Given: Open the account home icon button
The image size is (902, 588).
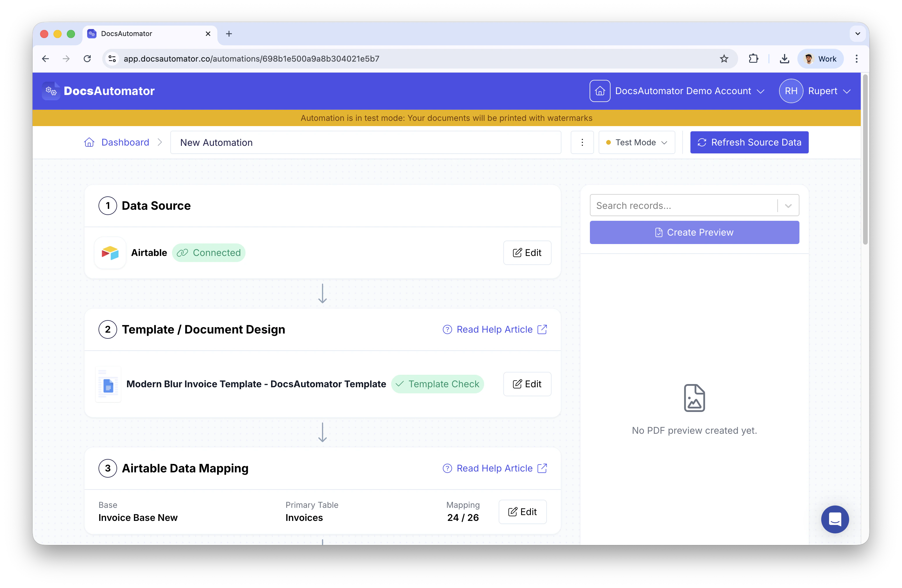Looking at the screenshot, I should point(599,91).
